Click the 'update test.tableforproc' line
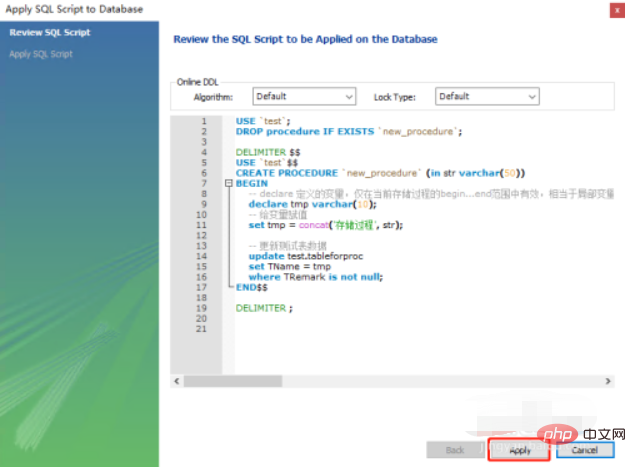The image size is (636, 467). (x=305, y=256)
